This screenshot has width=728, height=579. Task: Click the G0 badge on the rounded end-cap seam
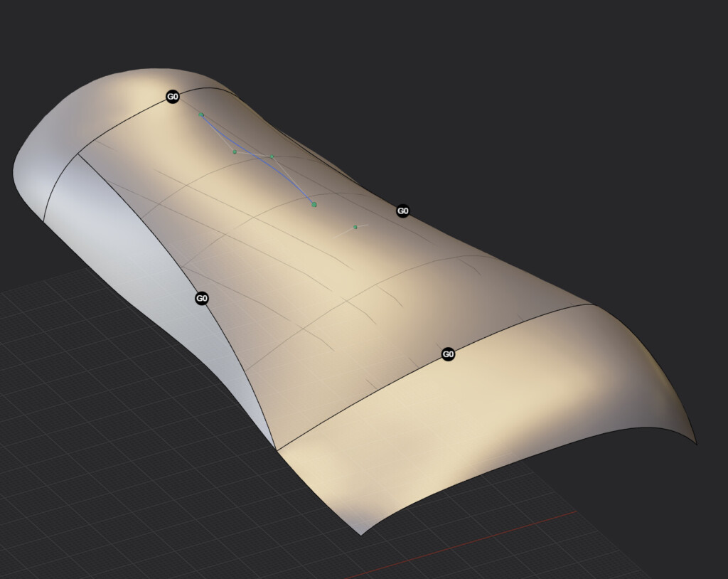click(173, 97)
